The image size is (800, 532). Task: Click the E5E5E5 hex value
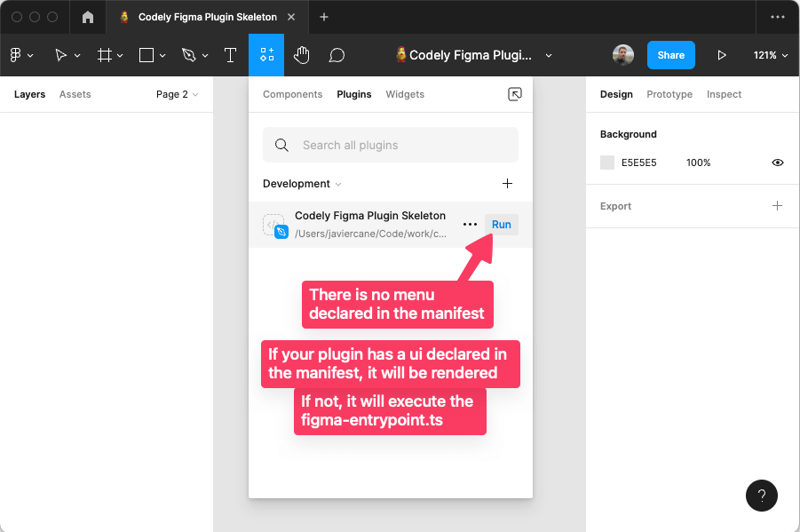[x=638, y=163]
